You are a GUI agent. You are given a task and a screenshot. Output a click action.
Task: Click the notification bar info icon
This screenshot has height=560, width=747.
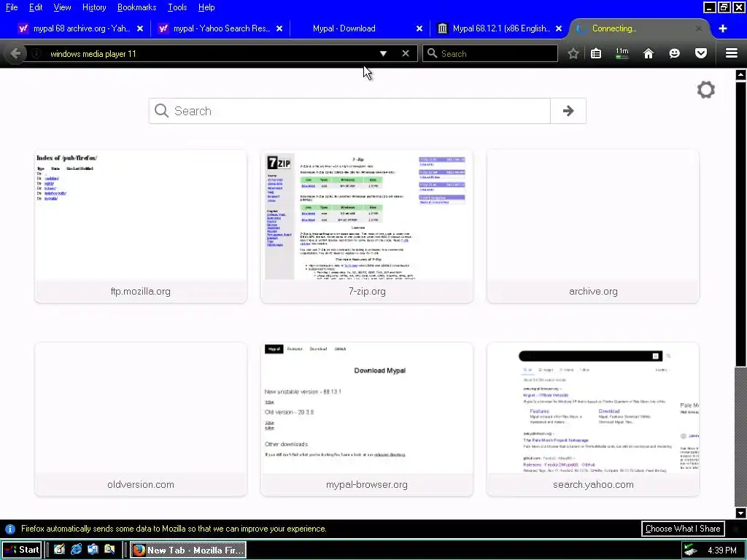[9, 529]
